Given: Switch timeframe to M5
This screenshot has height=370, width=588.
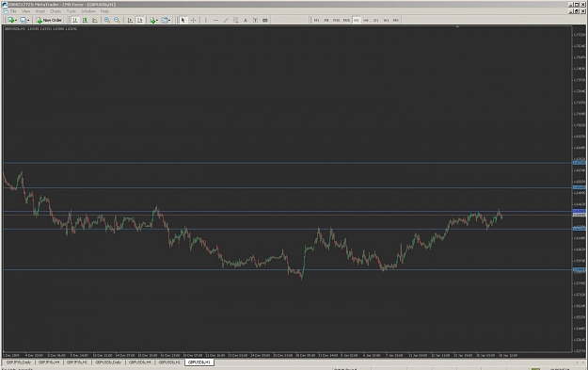Looking at the screenshot, I should (x=326, y=21).
